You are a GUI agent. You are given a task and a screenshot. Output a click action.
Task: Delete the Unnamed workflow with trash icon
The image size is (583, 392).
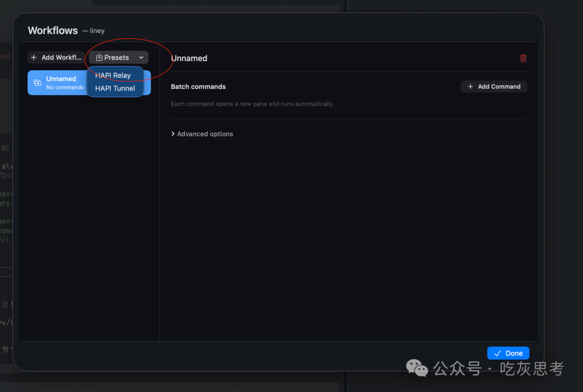coord(523,58)
